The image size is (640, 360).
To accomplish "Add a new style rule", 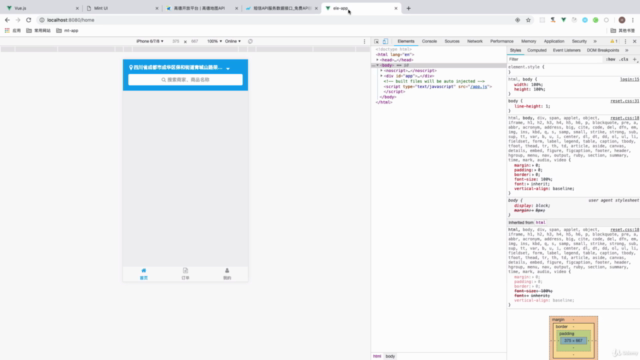I will (x=635, y=59).
